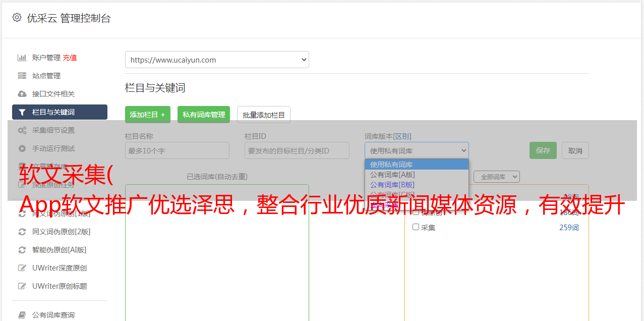644x321 pixels.
Task: Open the 259词 link in the 采集 row
Action: point(569,228)
